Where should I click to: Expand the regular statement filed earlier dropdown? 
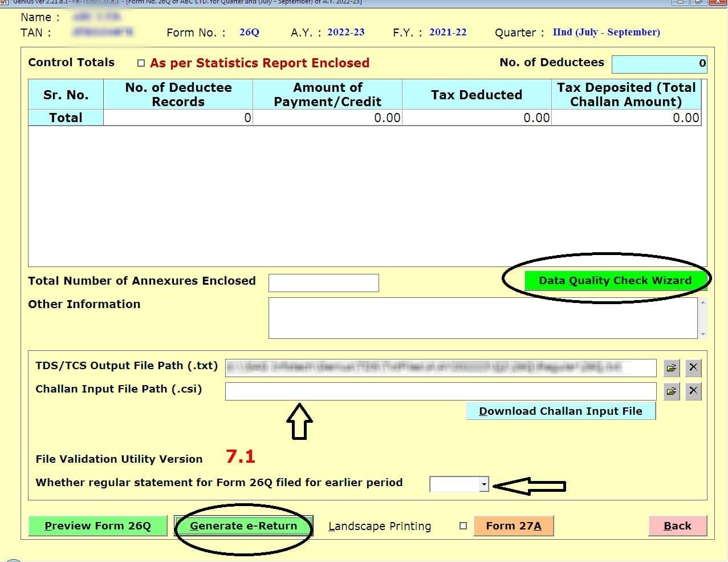(484, 484)
